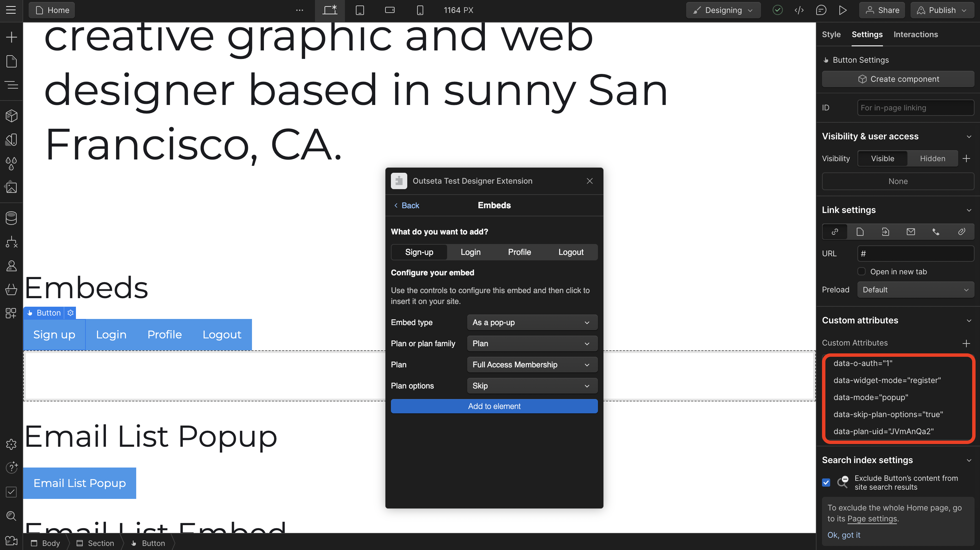This screenshot has height=550, width=980.
Task: Open the code export icon
Action: 799,10
